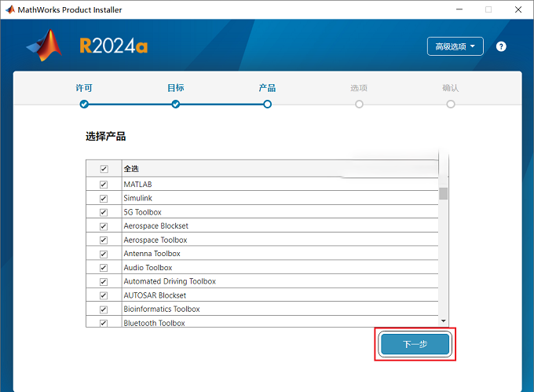Click the 目标 completed step marker
The image size is (534, 392).
coord(176,104)
